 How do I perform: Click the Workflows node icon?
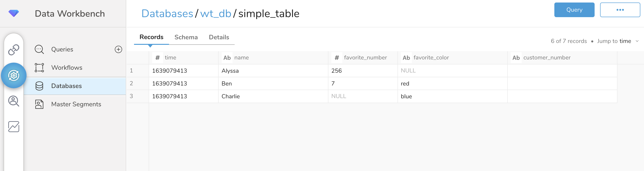point(39,67)
